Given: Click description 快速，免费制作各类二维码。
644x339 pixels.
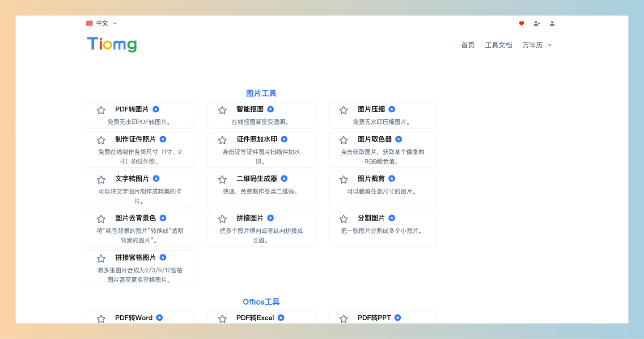Looking at the screenshot, I should point(261,192).
